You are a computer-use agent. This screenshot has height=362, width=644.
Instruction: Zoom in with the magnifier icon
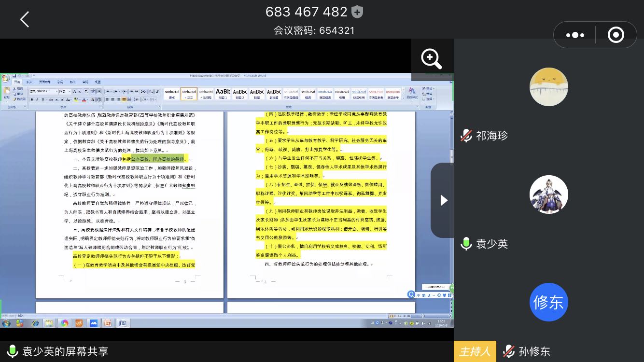tap(432, 59)
